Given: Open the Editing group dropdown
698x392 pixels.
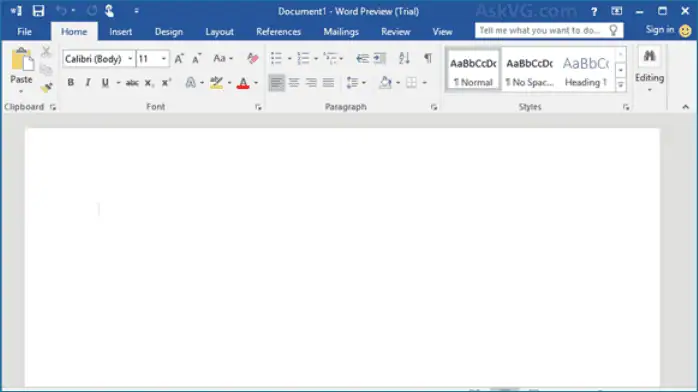Looking at the screenshot, I should coord(649,70).
